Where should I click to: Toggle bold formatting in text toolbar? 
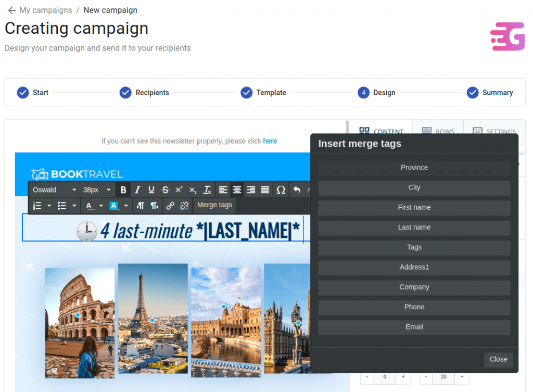pos(123,190)
